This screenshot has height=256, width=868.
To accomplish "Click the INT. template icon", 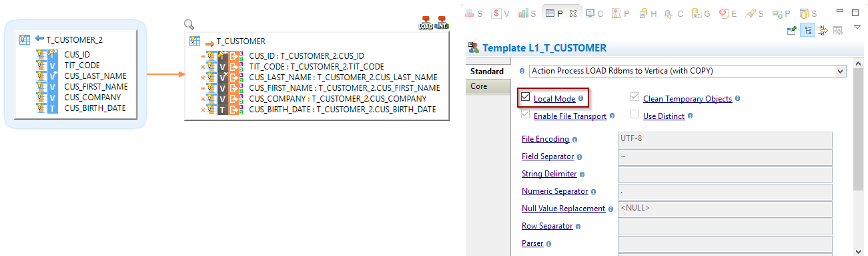I will point(441,22).
